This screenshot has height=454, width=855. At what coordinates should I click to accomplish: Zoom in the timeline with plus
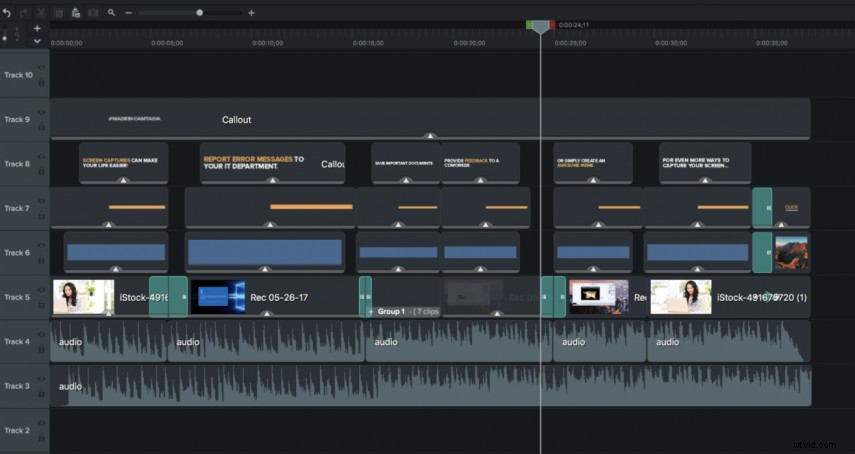tap(251, 13)
